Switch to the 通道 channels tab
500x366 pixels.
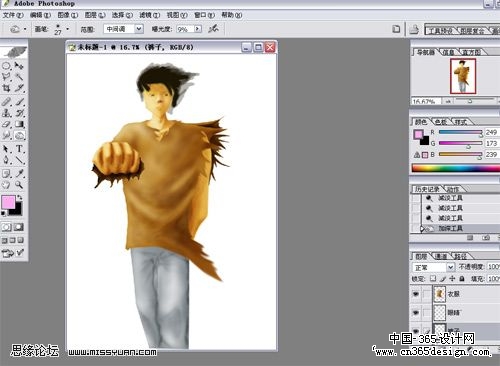pos(441,256)
